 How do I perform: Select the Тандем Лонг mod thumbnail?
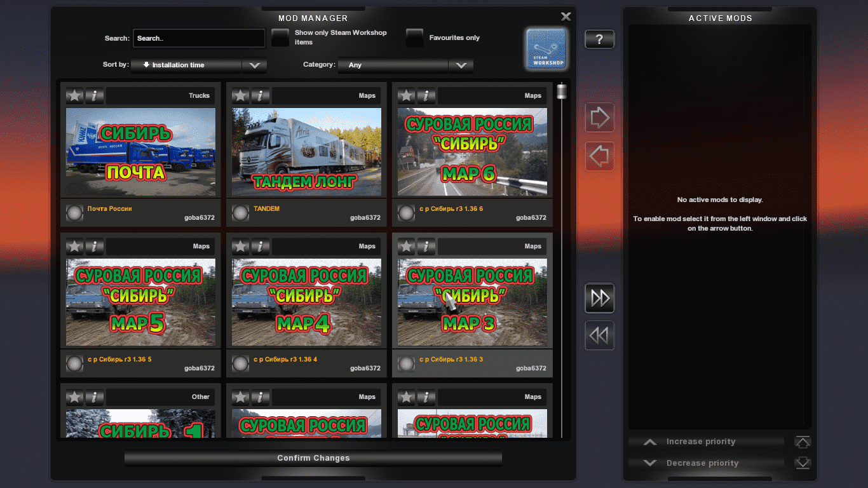coord(306,152)
